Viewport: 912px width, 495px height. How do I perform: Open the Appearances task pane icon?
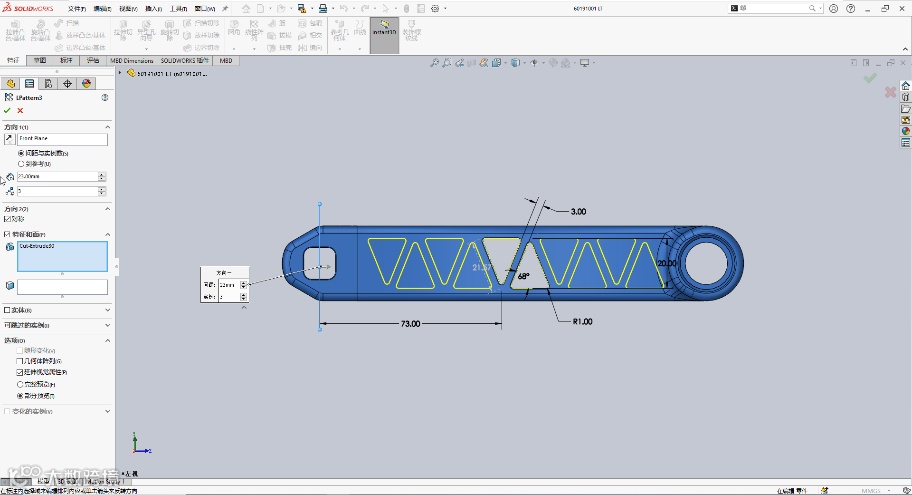coord(905,131)
